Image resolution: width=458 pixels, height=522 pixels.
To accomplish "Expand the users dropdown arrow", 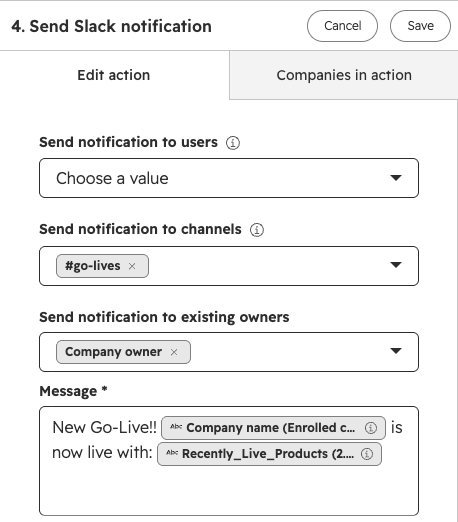I will click(396, 178).
